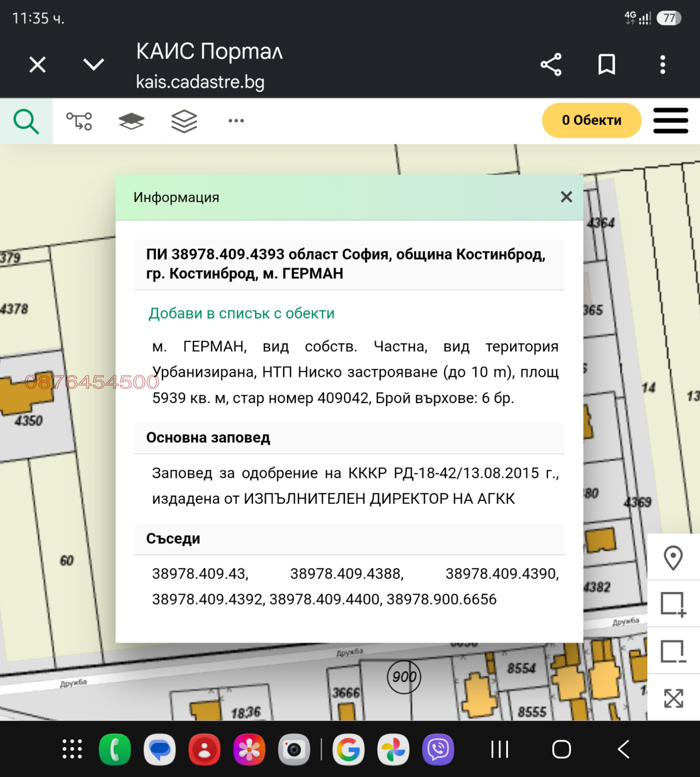The width and height of the screenshot is (700, 777).
Task: Locate my position with pin icon
Action: coord(673,558)
